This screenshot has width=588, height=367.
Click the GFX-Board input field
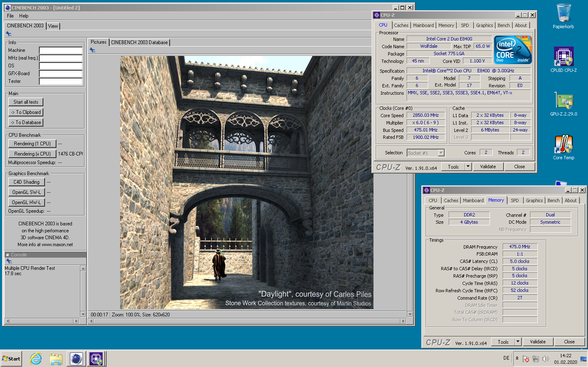(x=61, y=73)
